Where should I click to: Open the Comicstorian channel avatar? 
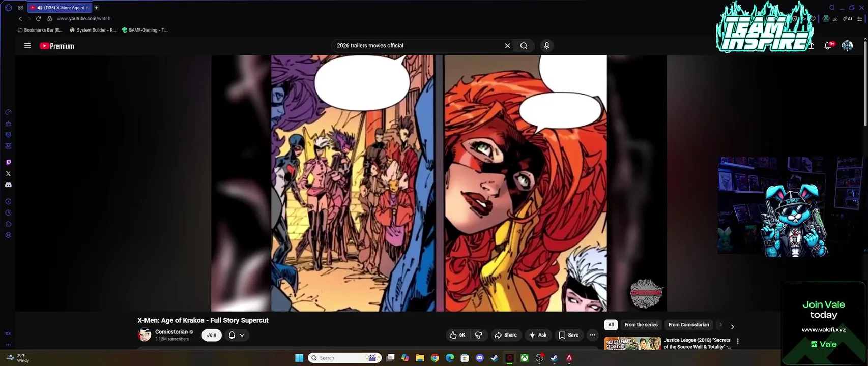[x=144, y=334]
